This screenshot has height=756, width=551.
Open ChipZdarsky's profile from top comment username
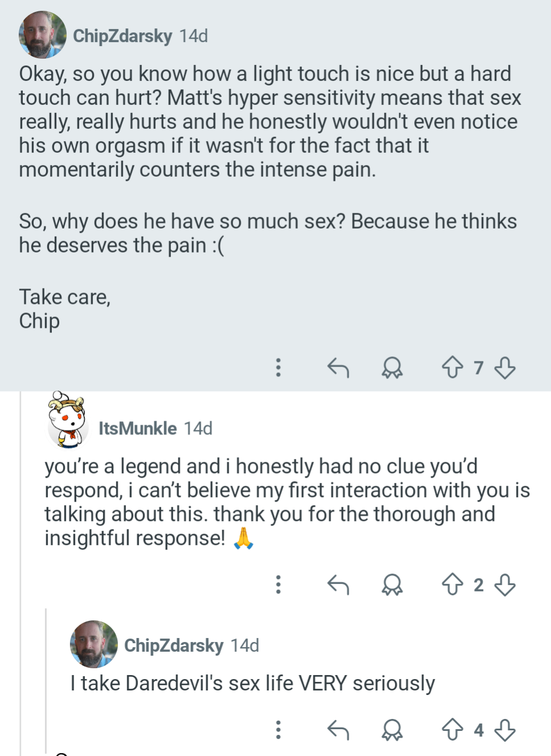click(x=122, y=36)
